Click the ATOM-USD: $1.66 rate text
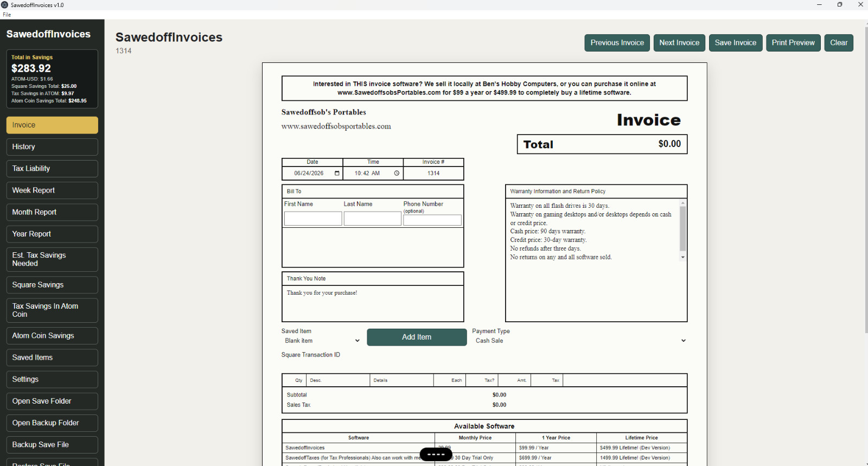This screenshot has height=466, width=868. (x=32, y=79)
